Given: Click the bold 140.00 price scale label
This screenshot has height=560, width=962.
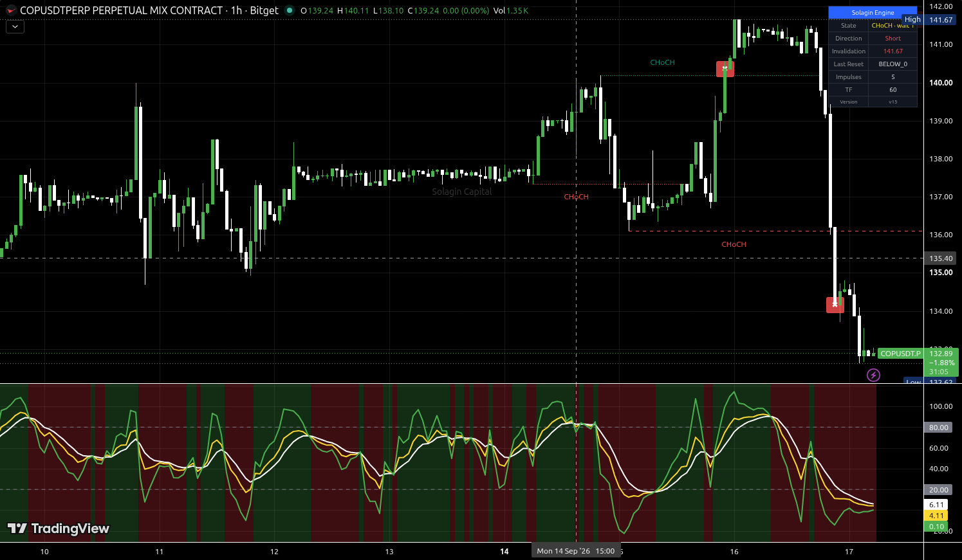Looking at the screenshot, I should pos(941,83).
